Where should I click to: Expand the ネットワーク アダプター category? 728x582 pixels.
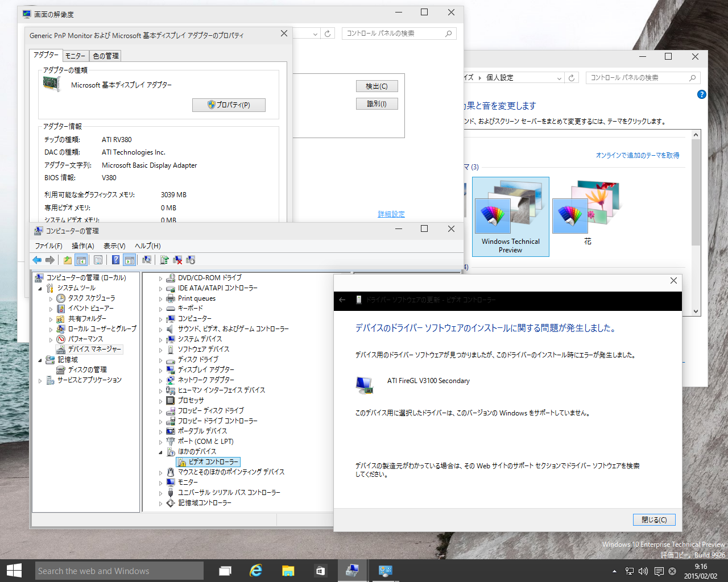click(x=160, y=380)
